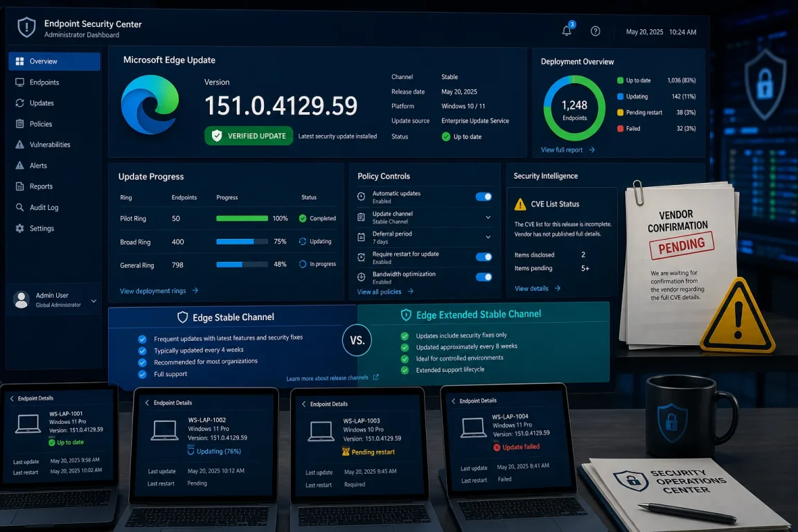Disable the Automatic updates toggle
Screen dimensions: 798x532
(484, 197)
